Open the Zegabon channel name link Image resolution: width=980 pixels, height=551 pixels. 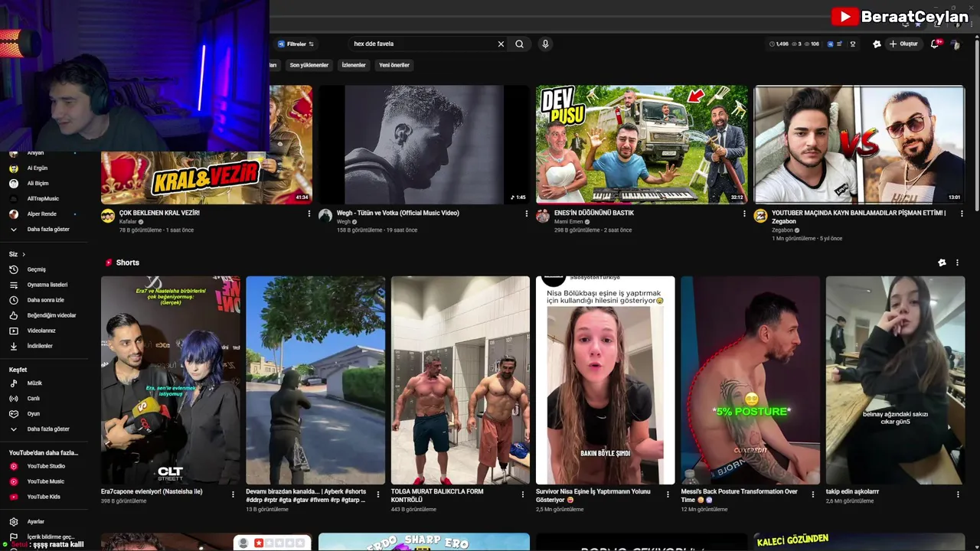[783, 230]
